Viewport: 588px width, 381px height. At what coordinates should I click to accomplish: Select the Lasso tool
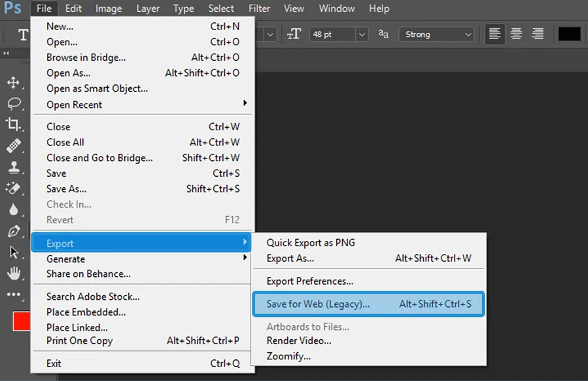coord(14,103)
